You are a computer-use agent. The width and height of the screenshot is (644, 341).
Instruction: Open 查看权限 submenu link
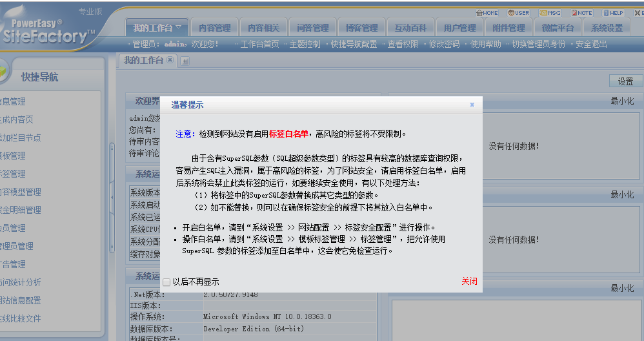(x=403, y=44)
